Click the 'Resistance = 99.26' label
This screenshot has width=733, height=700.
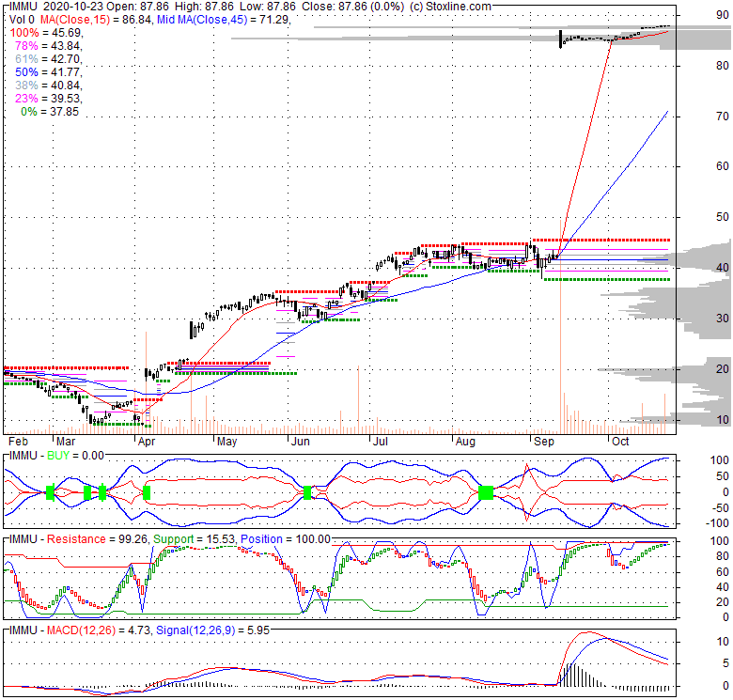pyautogui.click(x=98, y=539)
